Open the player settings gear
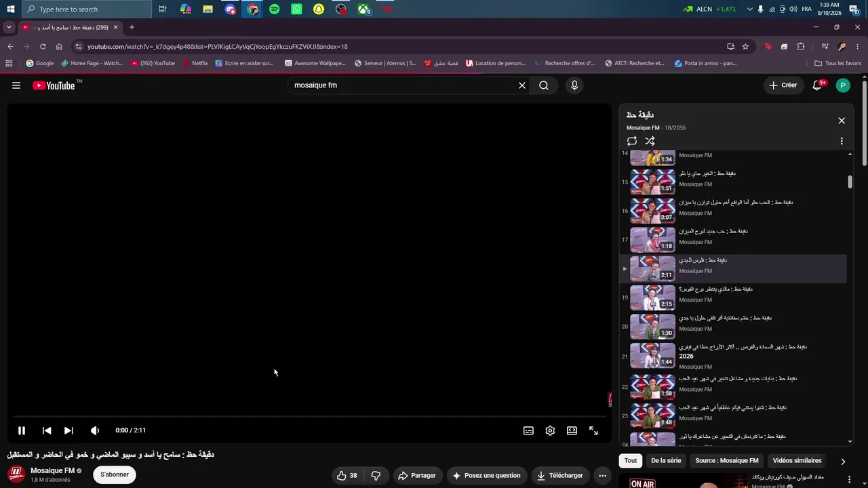Viewport: 868px width, 488px height. tap(550, 430)
